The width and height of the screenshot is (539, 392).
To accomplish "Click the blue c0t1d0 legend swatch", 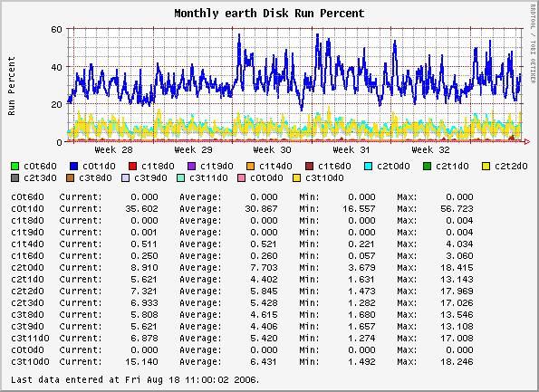I will pyautogui.click(x=74, y=167).
